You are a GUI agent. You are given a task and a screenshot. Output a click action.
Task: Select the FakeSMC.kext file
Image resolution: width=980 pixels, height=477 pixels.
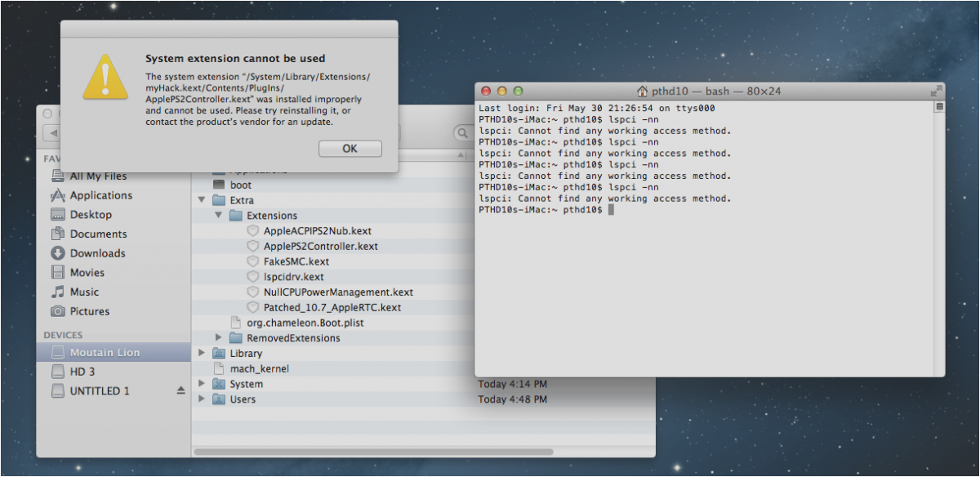(296, 261)
